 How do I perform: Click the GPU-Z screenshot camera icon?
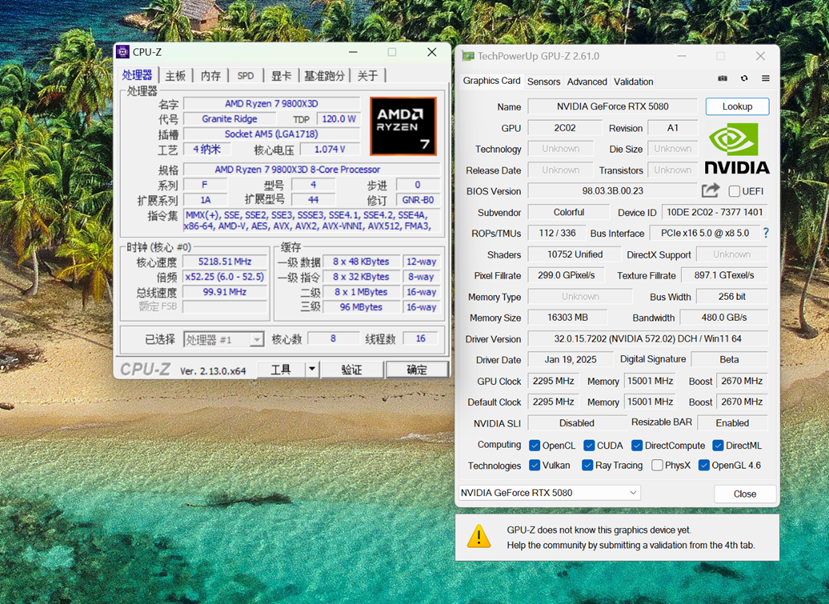pyautogui.click(x=723, y=79)
